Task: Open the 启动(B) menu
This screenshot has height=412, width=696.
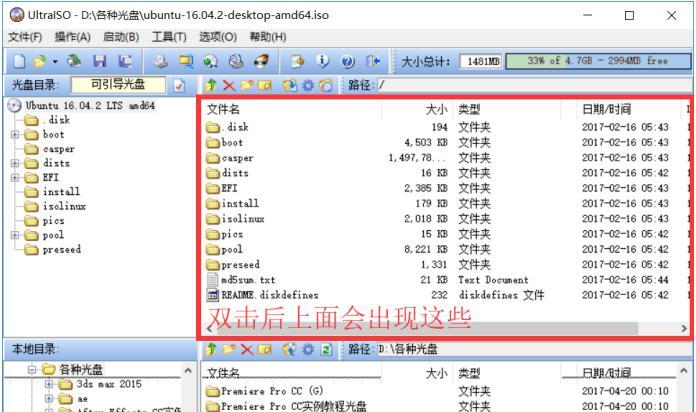Action: point(121,37)
